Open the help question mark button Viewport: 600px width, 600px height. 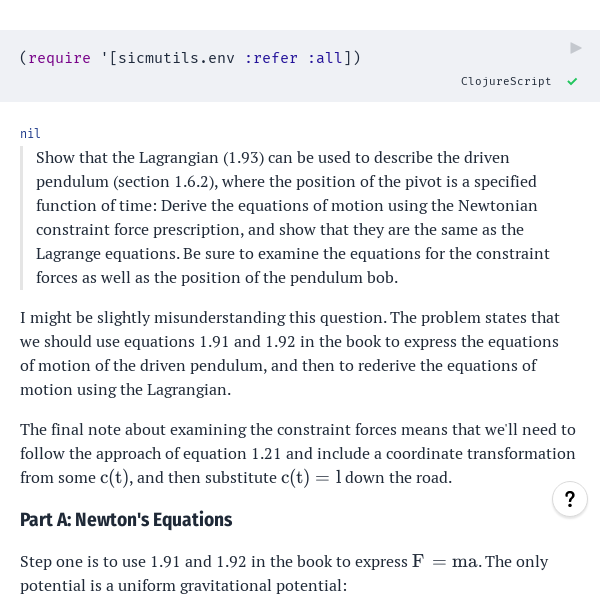pos(570,499)
